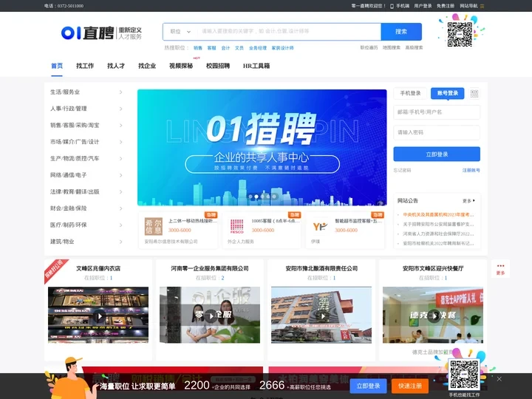The width and height of the screenshot is (532, 399).
Task: Open the 找工作 nav tab
Action: [85, 66]
